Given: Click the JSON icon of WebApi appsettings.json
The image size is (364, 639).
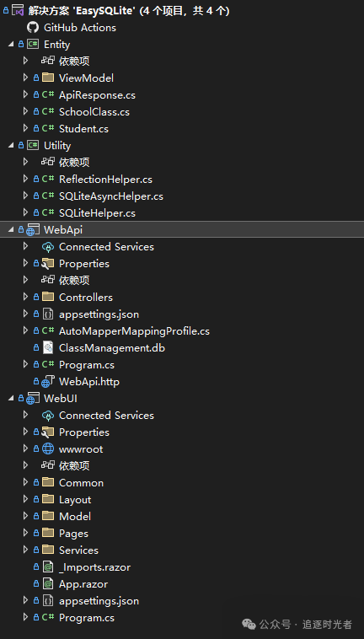Looking at the screenshot, I should (48, 314).
